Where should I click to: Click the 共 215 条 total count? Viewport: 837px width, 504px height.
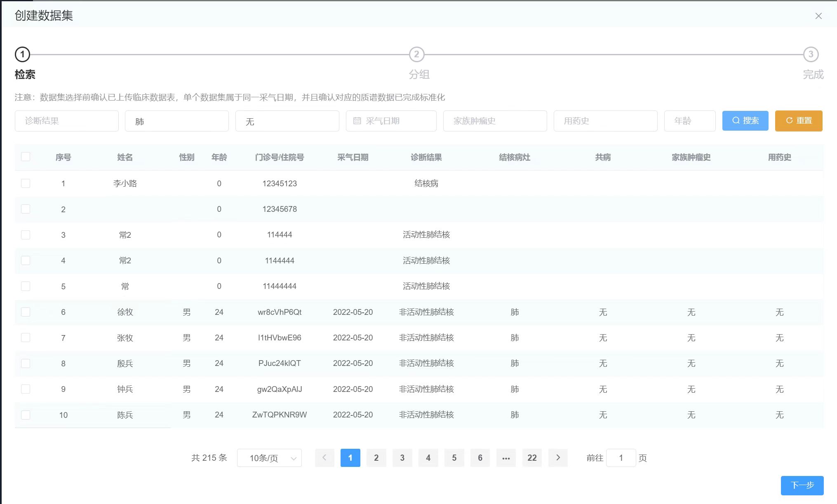click(209, 457)
